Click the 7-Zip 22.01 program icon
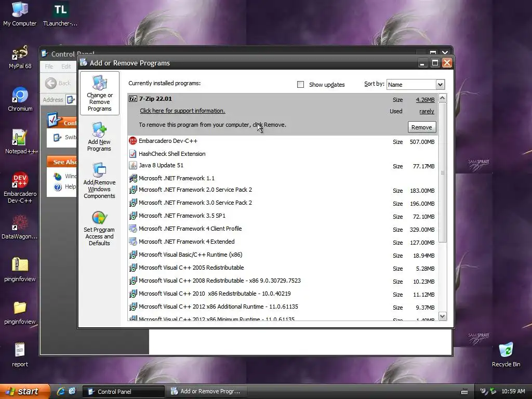Screen dimensions: 532x399 (133, 99)
